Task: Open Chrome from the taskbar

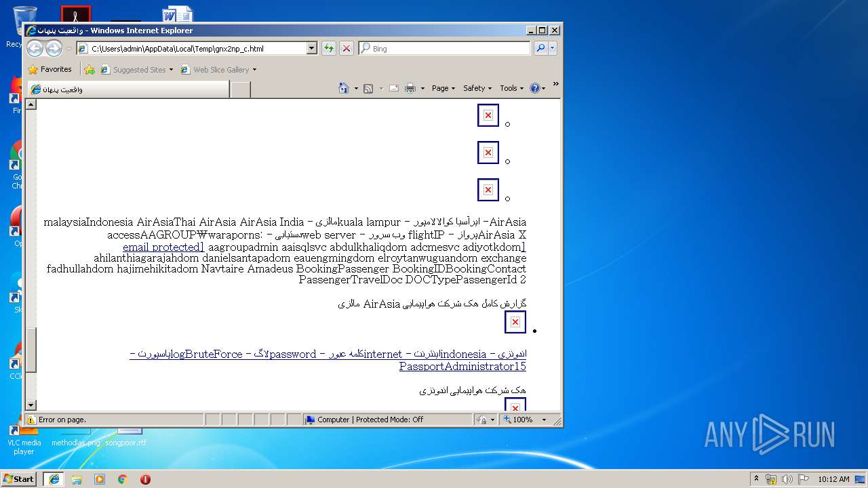Action: click(123, 479)
